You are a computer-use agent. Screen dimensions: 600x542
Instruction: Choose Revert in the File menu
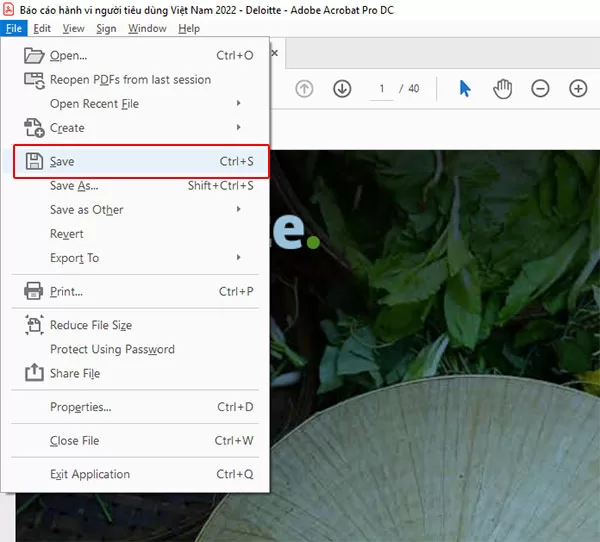click(x=135, y=234)
